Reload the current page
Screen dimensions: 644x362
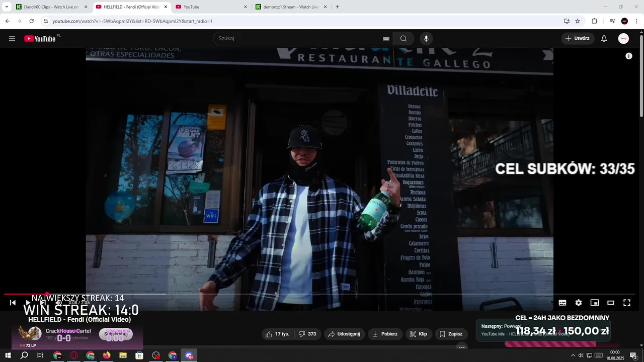coord(31,21)
